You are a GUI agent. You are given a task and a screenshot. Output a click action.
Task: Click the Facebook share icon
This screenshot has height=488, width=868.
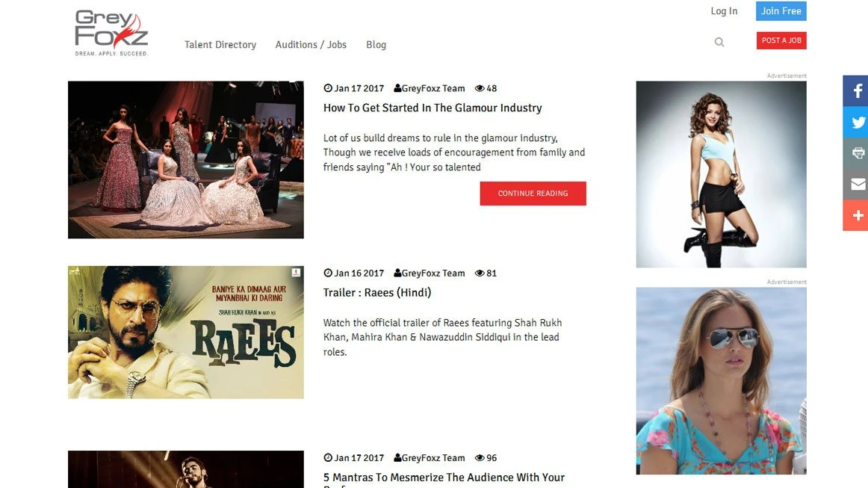point(857,91)
